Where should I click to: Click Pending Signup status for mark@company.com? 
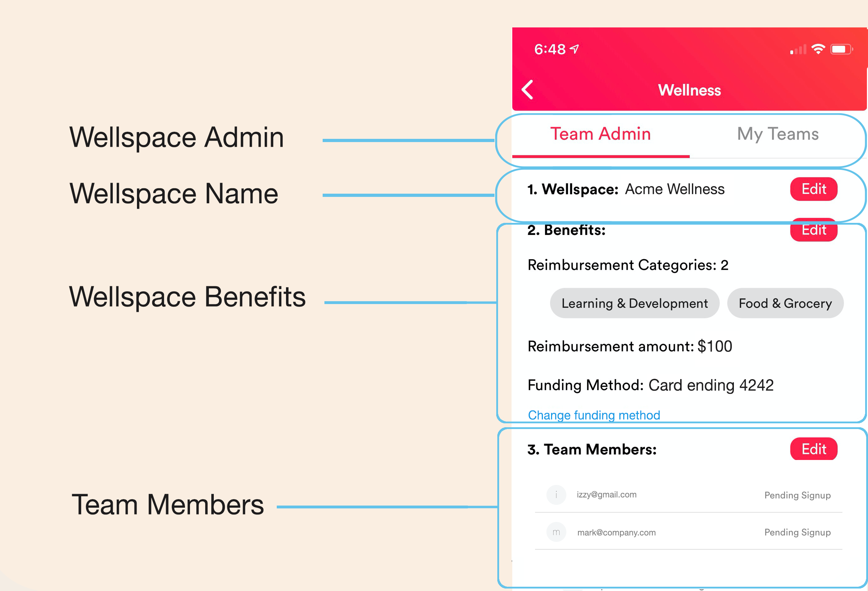click(x=798, y=532)
